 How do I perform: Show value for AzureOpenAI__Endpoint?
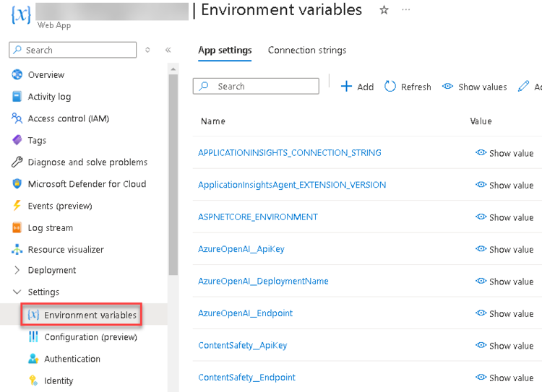504,313
